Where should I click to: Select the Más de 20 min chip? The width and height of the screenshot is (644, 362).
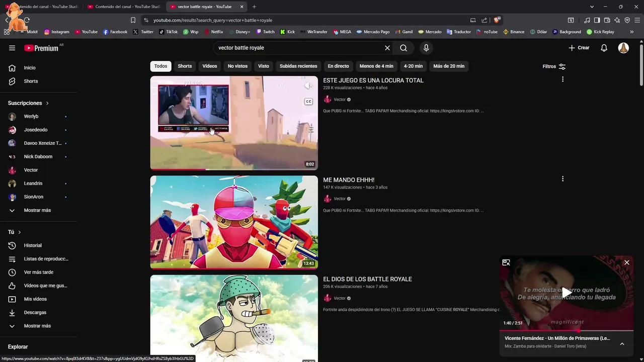pyautogui.click(x=449, y=66)
